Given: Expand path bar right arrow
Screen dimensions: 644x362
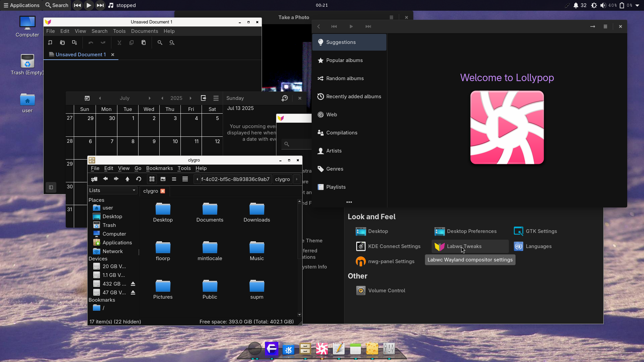Looking at the screenshot, I should coord(297,179).
